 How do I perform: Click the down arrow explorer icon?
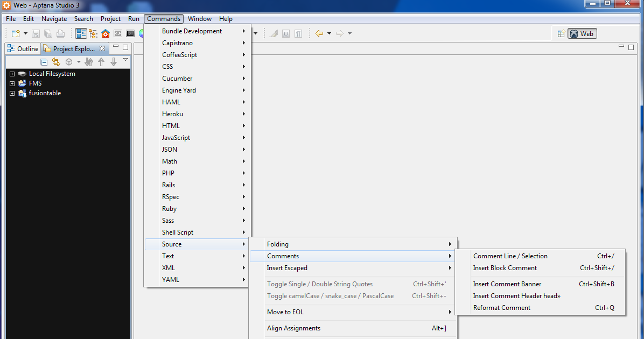pos(114,62)
